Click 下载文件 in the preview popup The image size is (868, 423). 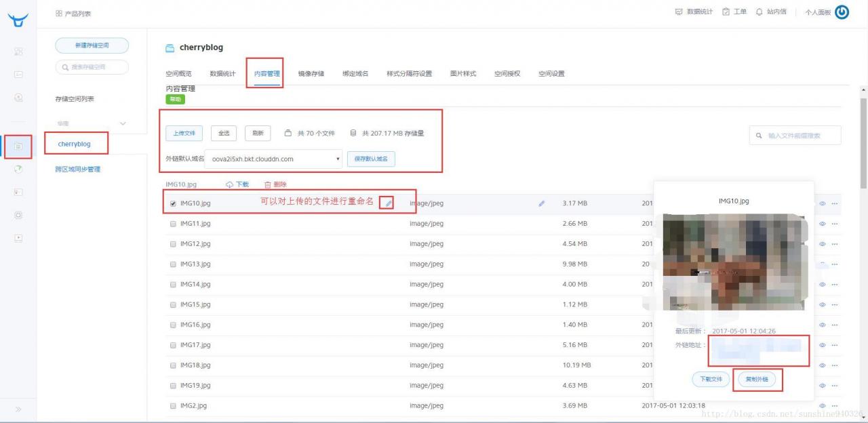pyautogui.click(x=711, y=379)
